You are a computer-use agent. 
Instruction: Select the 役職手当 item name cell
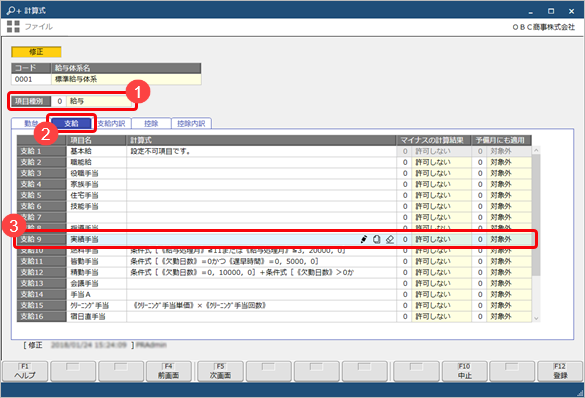96,173
